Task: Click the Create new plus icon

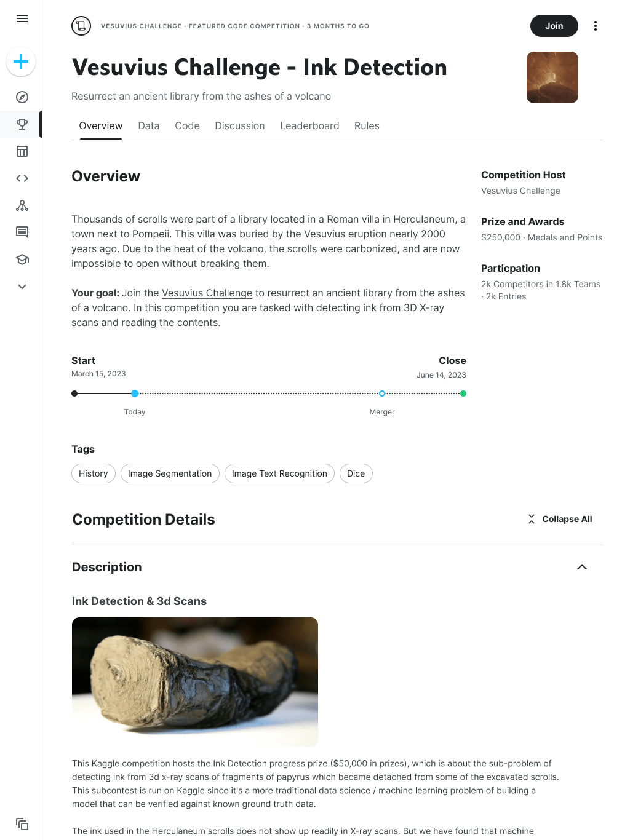Action: (22, 62)
